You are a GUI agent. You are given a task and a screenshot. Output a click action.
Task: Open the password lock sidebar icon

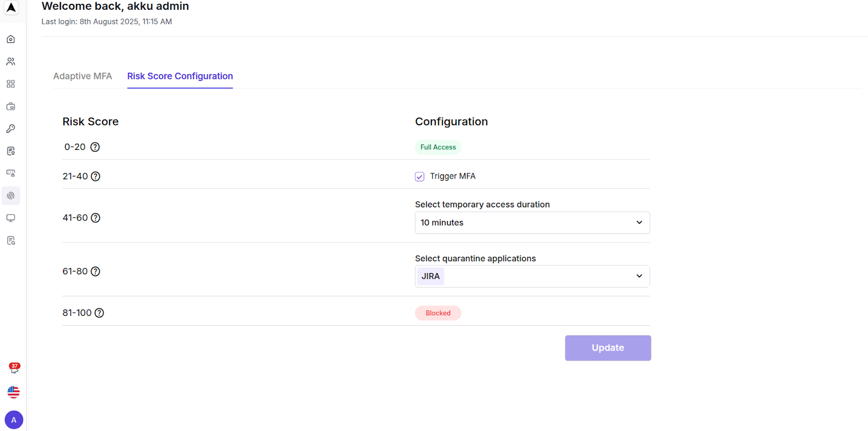pos(11,173)
